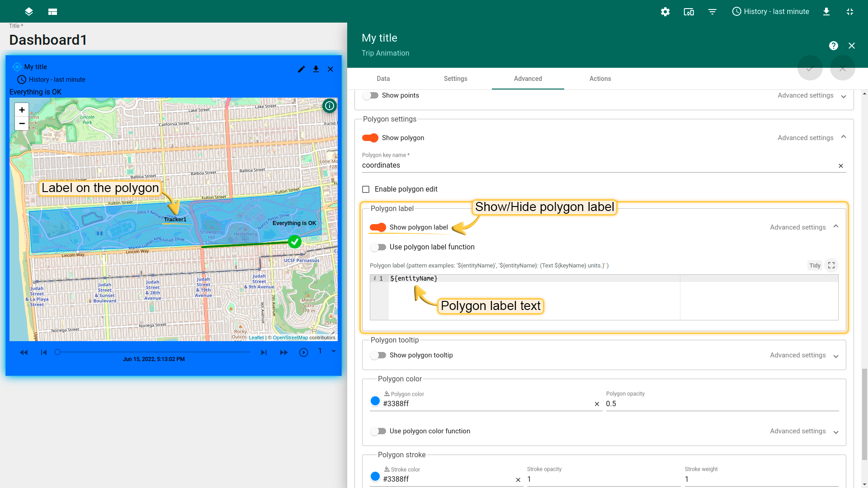Open playback speed dropdown
The image size is (868, 488).
[327, 351]
